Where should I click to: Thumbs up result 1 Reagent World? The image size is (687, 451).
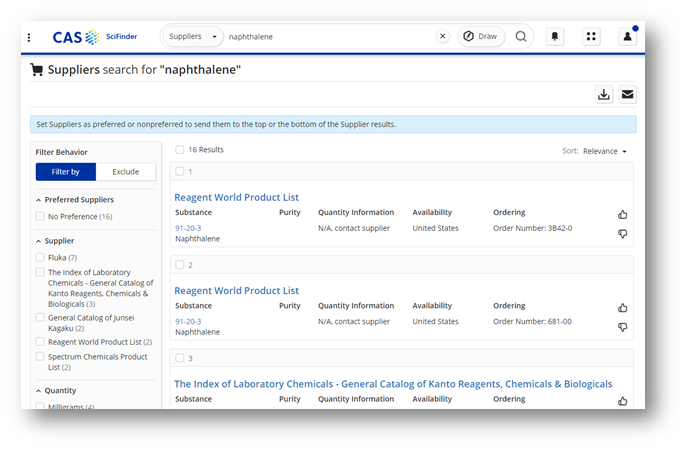pyautogui.click(x=623, y=214)
